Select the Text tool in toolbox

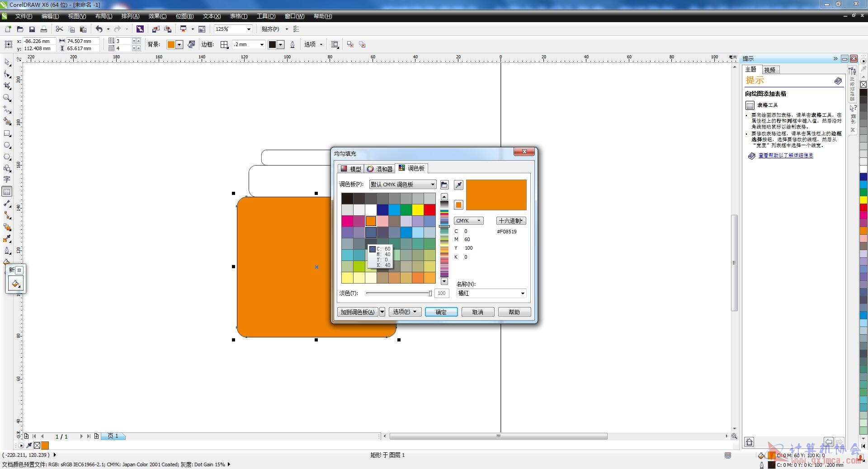point(7,180)
